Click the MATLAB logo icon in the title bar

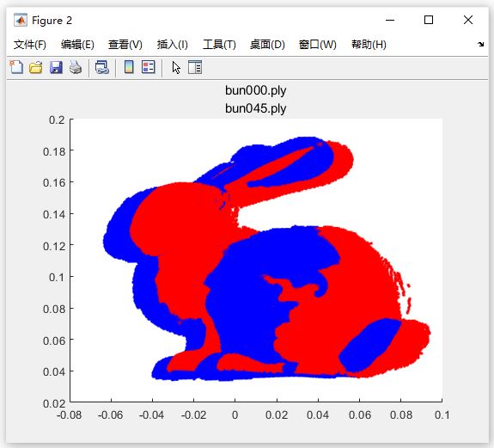21,21
